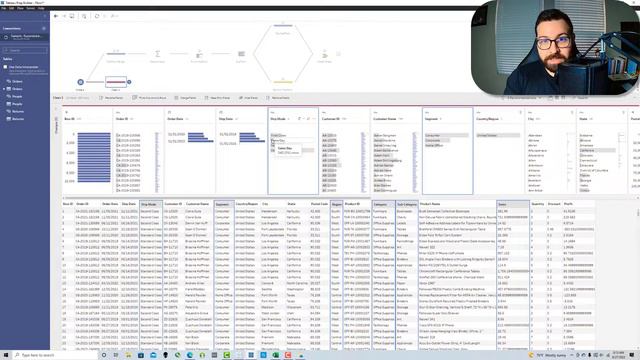Open the Ship Mode card more options icon

(x=313, y=119)
